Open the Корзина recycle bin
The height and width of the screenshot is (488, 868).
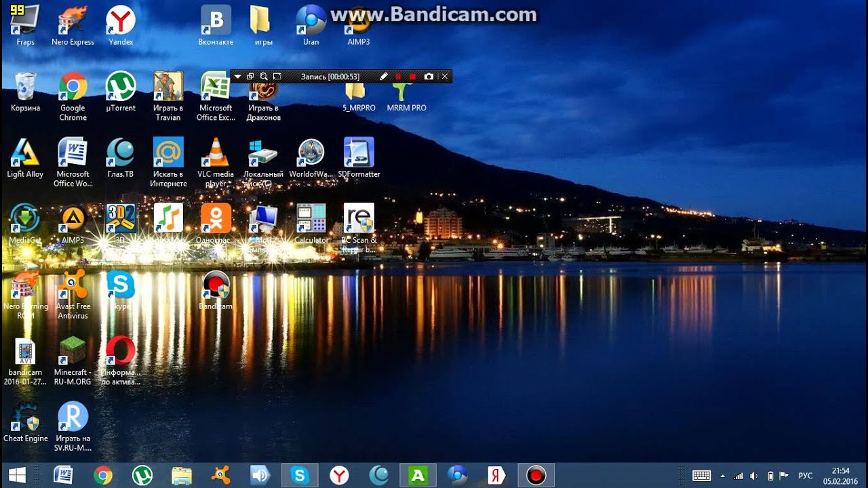[25, 92]
